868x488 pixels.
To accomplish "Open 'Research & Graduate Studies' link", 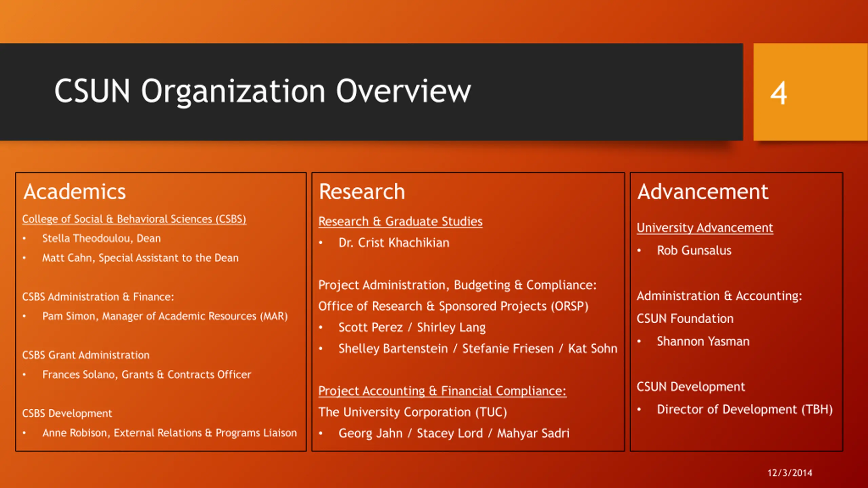I will [400, 222].
